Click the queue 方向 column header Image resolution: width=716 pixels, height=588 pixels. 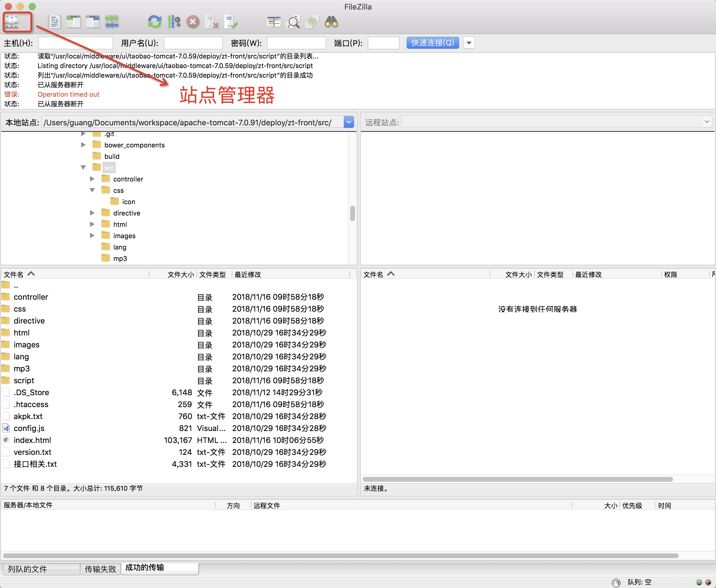pyautogui.click(x=233, y=505)
